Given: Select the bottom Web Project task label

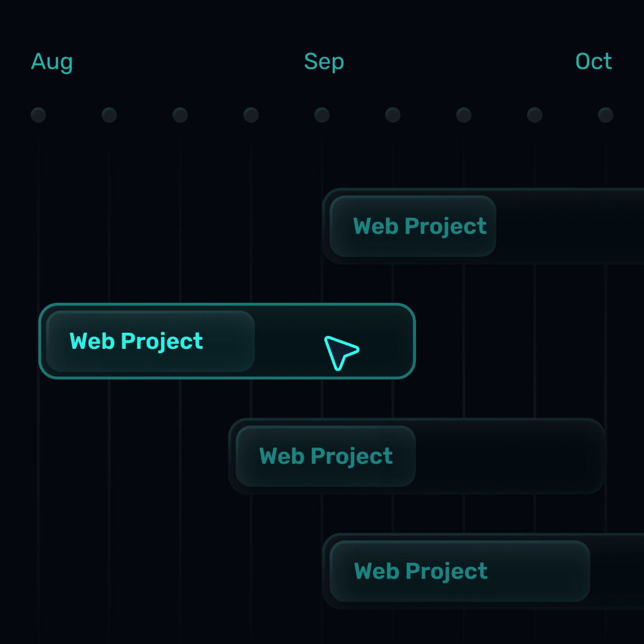Looking at the screenshot, I should point(421,571).
